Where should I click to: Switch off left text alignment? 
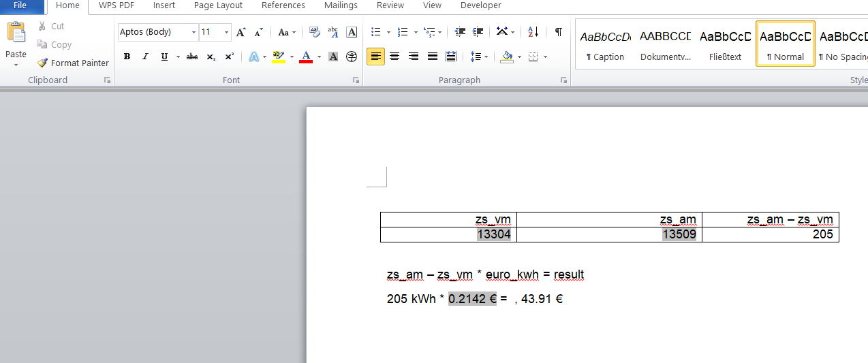[375, 57]
